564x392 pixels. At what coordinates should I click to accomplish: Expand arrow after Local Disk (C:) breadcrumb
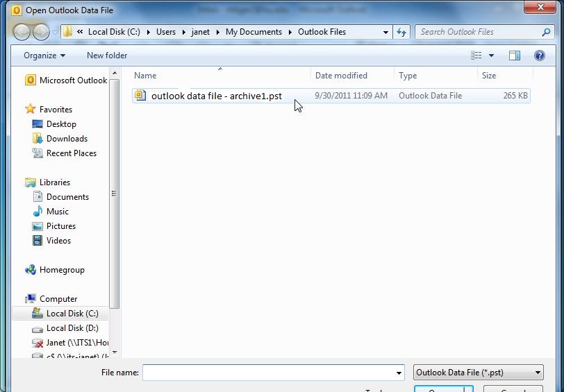(x=148, y=33)
